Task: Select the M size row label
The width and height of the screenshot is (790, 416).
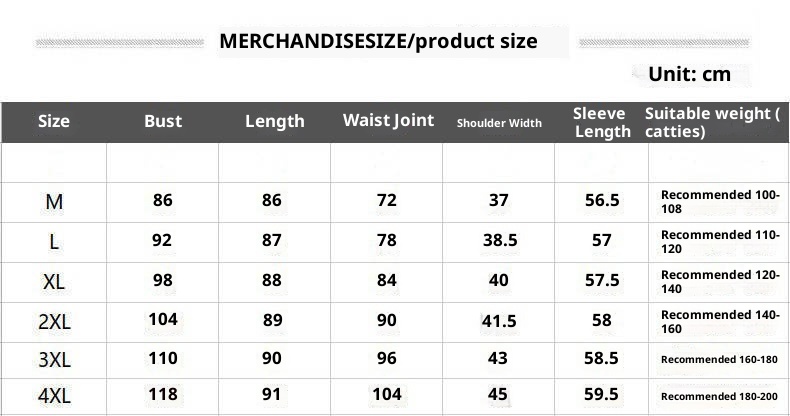Action: pyautogui.click(x=54, y=202)
